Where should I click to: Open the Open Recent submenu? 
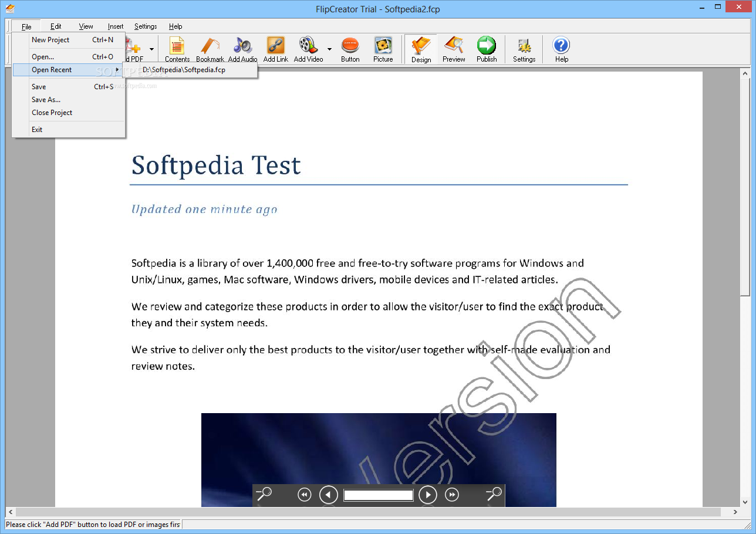[x=68, y=70]
